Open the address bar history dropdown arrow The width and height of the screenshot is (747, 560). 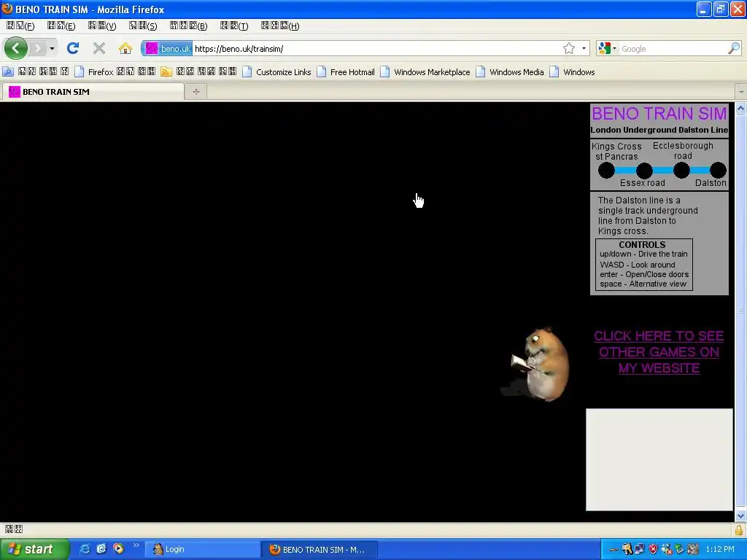click(584, 49)
